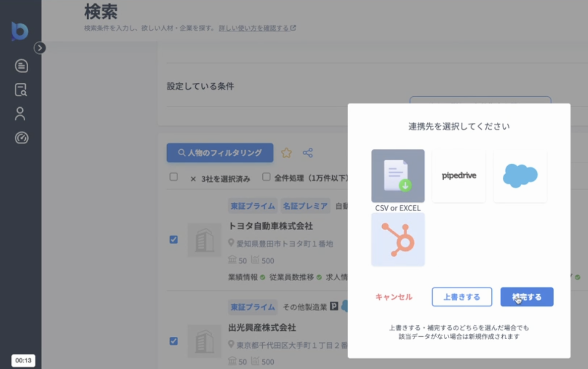Select pipedrive as the integration target
The height and width of the screenshot is (369, 588).
459,176
